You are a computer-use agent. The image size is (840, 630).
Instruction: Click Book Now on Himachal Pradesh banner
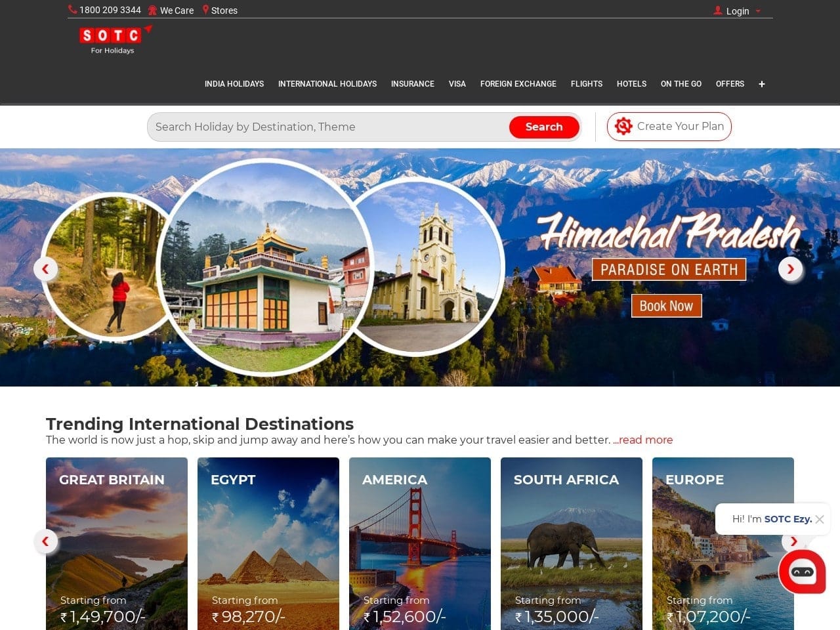click(666, 306)
